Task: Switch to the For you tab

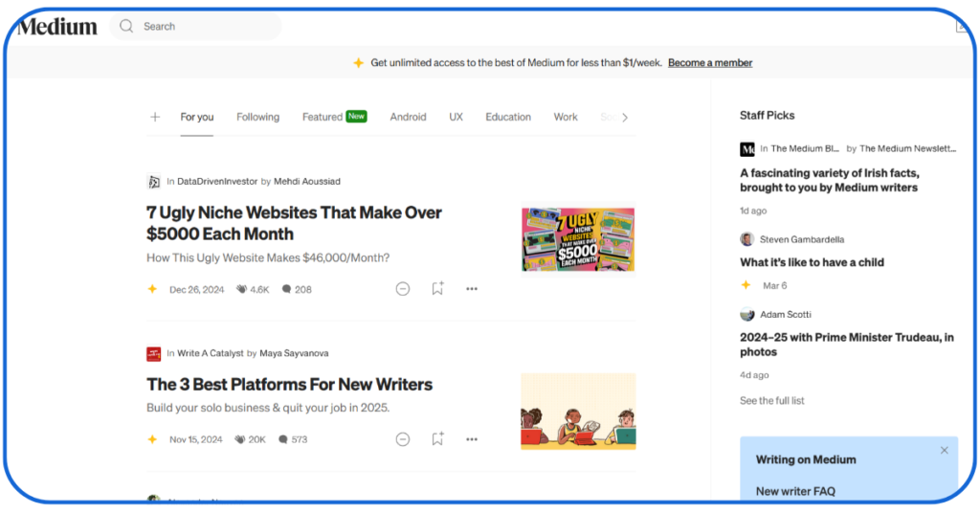Action: tap(197, 117)
